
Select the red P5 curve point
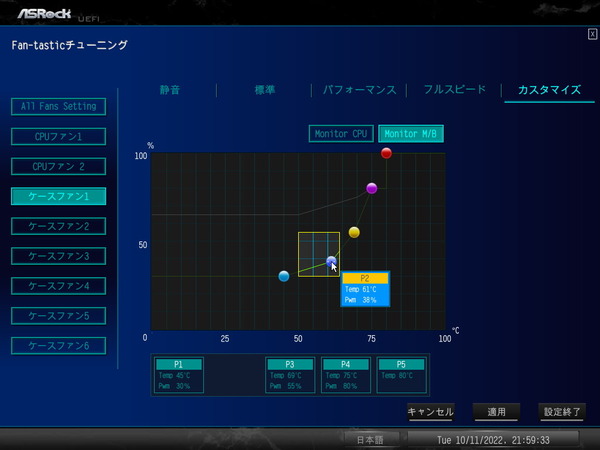(x=386, y=153)
